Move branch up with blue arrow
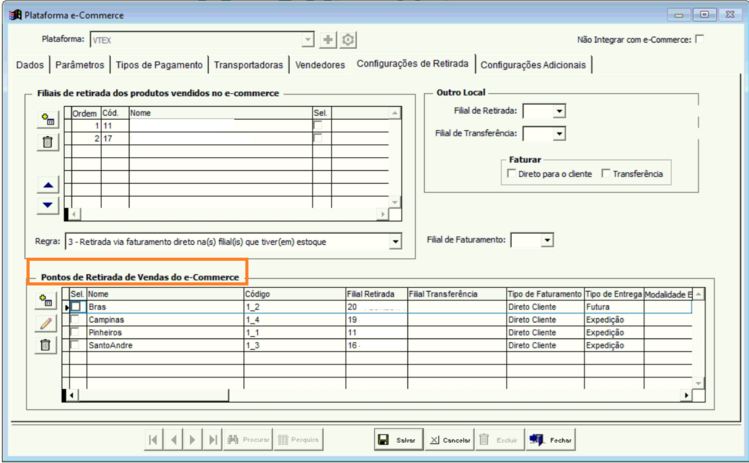The image size is (749, 463). [x=48, y=185]
